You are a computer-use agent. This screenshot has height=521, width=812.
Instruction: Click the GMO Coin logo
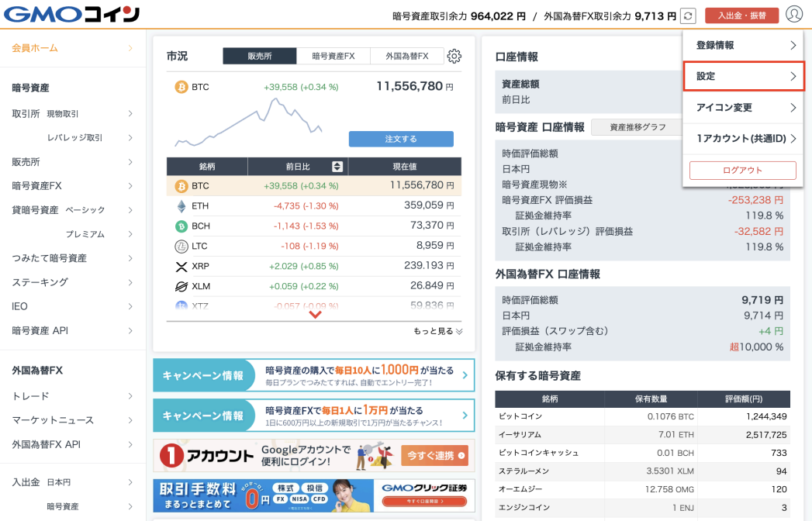click(71, 14)
